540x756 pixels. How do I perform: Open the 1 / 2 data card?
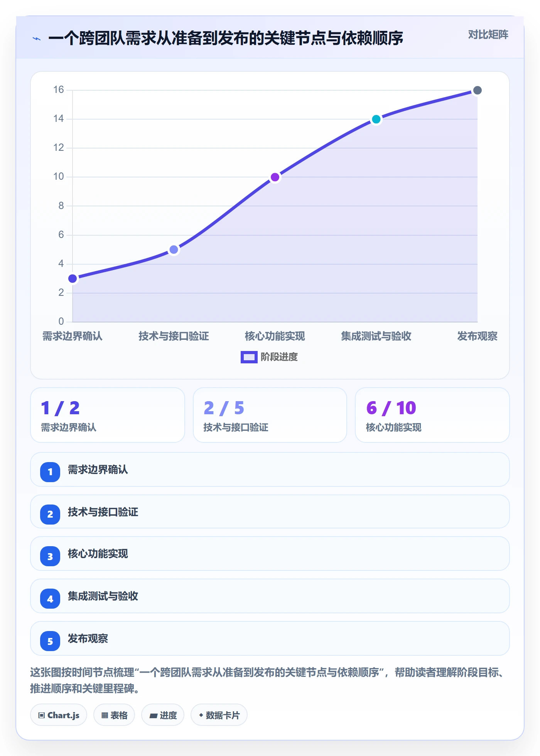[108, 415]
